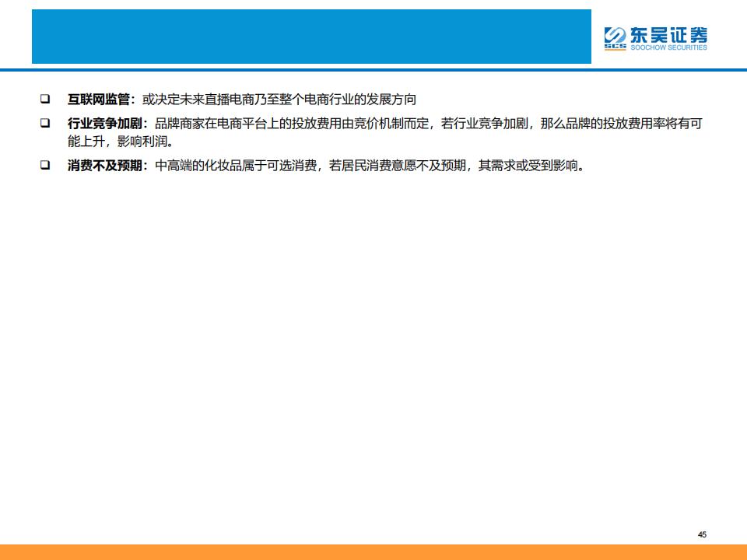
Task: Click the page number 45
Action: [x=702, y=534]
